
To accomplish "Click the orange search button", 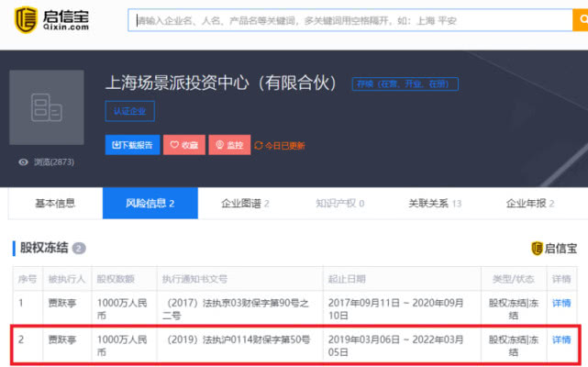I will pyautogui.click(x=581, y=20).
